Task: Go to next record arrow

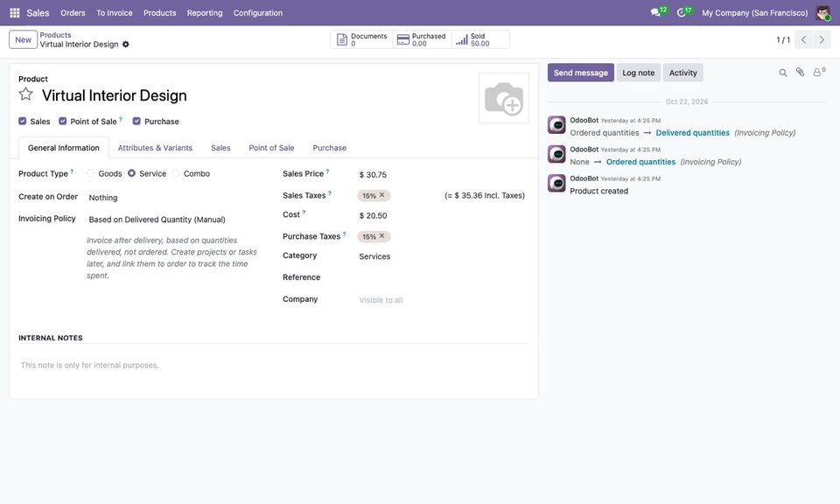Action: pos(822,39)
